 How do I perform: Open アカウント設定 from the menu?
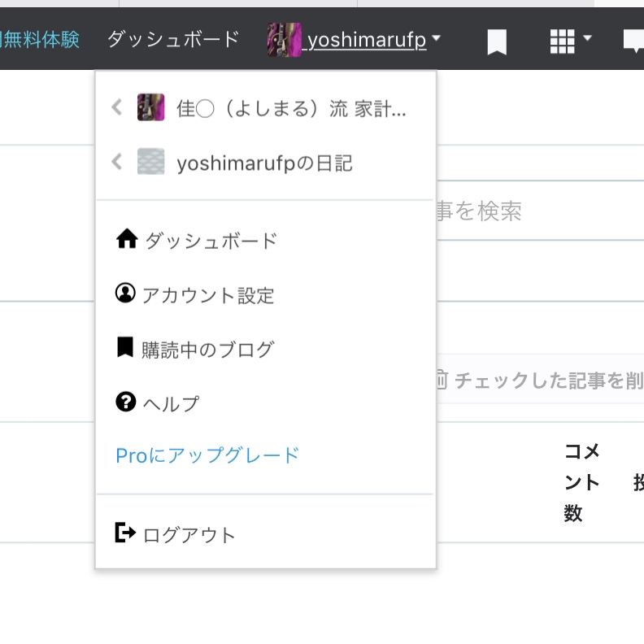click(x=208, y=295)
